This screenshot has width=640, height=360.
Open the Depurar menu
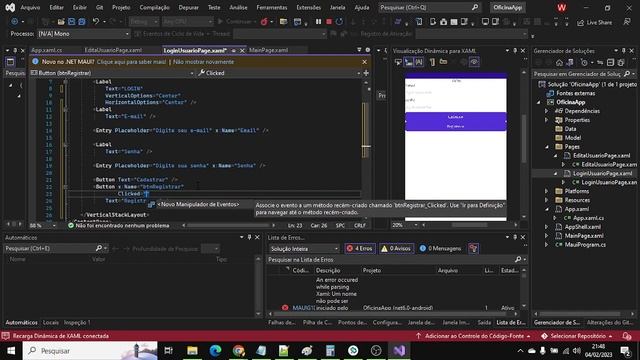point(188,7)
